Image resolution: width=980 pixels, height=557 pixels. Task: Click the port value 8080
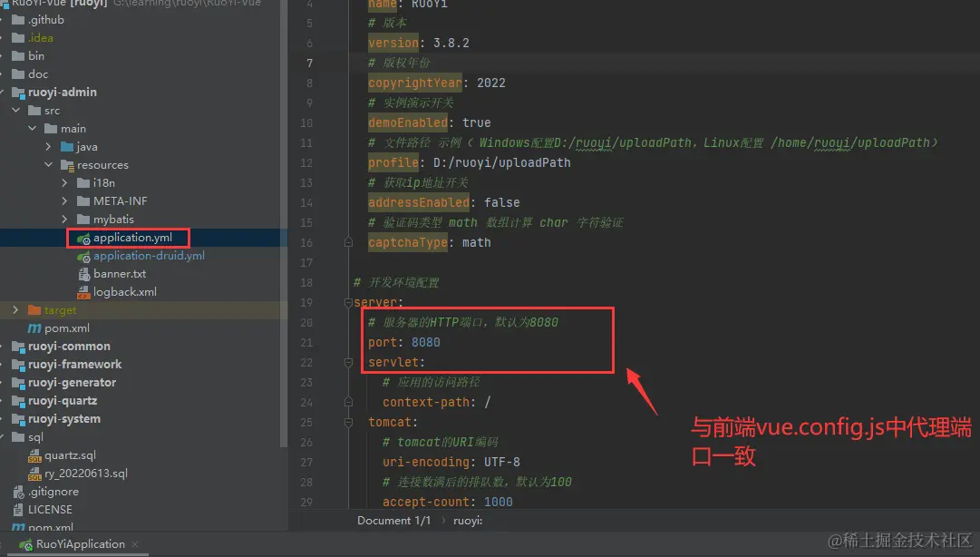point(425,343)
